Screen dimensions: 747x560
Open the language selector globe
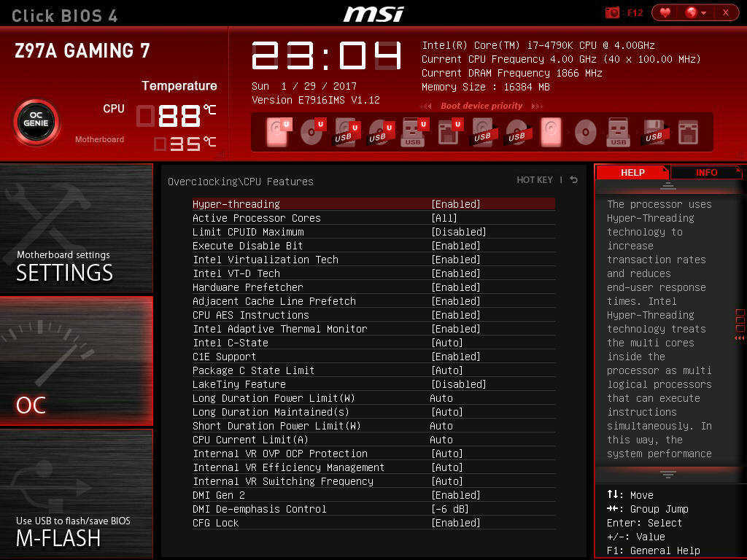pyautogui.click(x=695, y=12)
